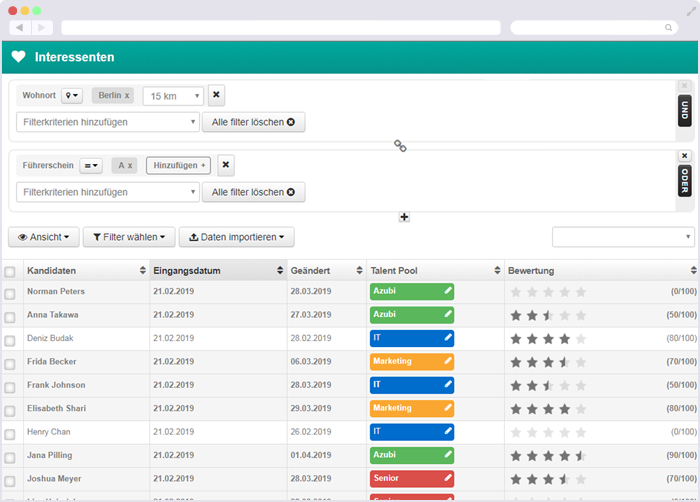Click the chain link icon between filter groups
Viewport: 700px width, 502px height.
[x=400, y=146]
